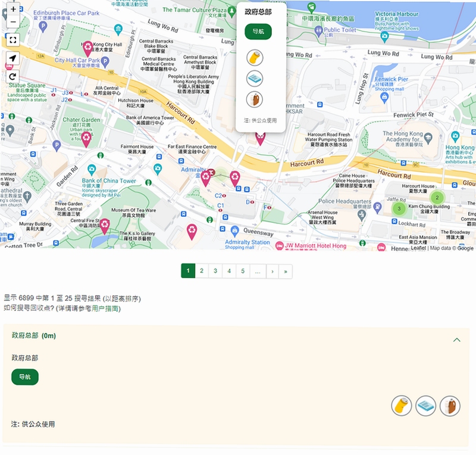Click Public Toilet marker on map
476x455 pixels.
tap(318, 30)
